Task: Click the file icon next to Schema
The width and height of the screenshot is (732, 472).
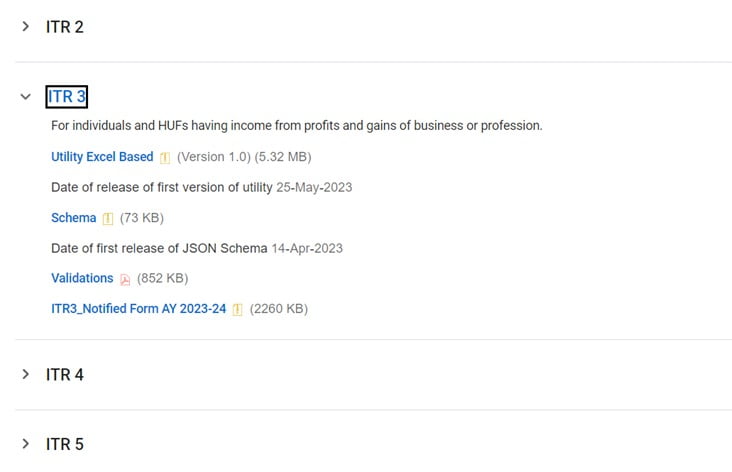Action: point(108,219)
